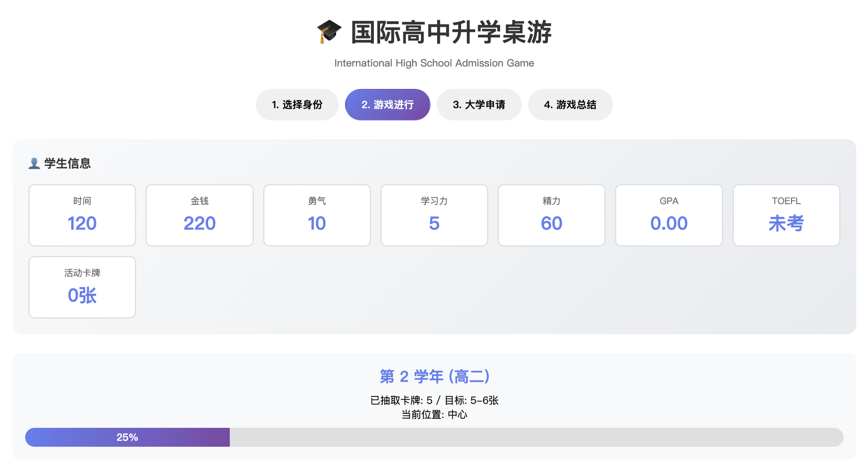Select the 金钱 stat card showing 220
Screen dimensions: 868x468
[x=199, y=215]
